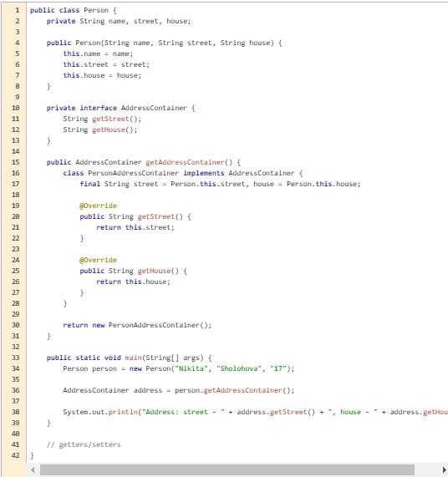Click the println call on line 38
The image size is (448, 477).
click(123, 412)
